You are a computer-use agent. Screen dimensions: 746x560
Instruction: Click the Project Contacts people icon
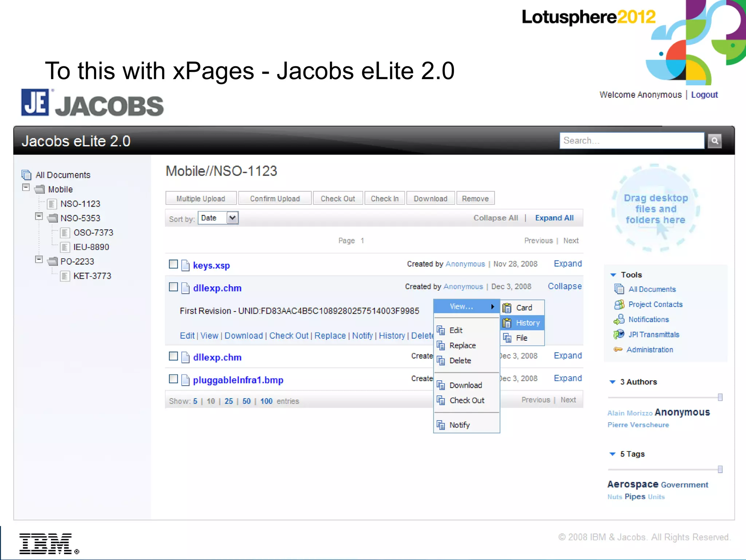(619, 304)
